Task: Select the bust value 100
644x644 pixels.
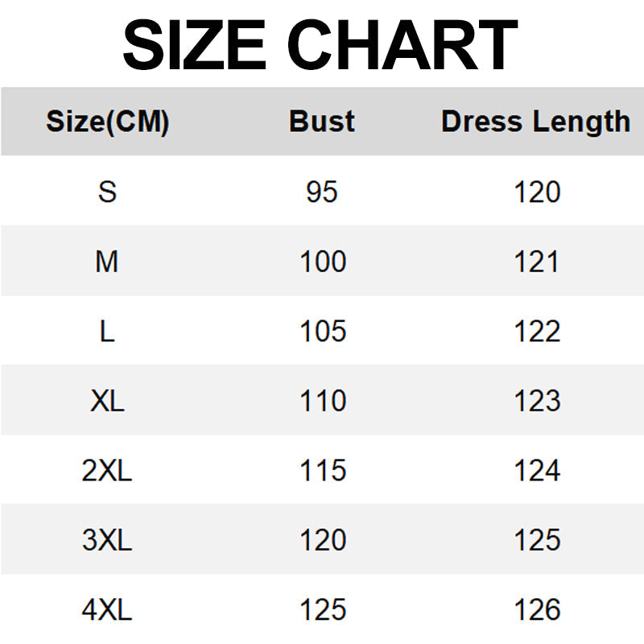Action: pyautogui.click(x=323, y=262)
